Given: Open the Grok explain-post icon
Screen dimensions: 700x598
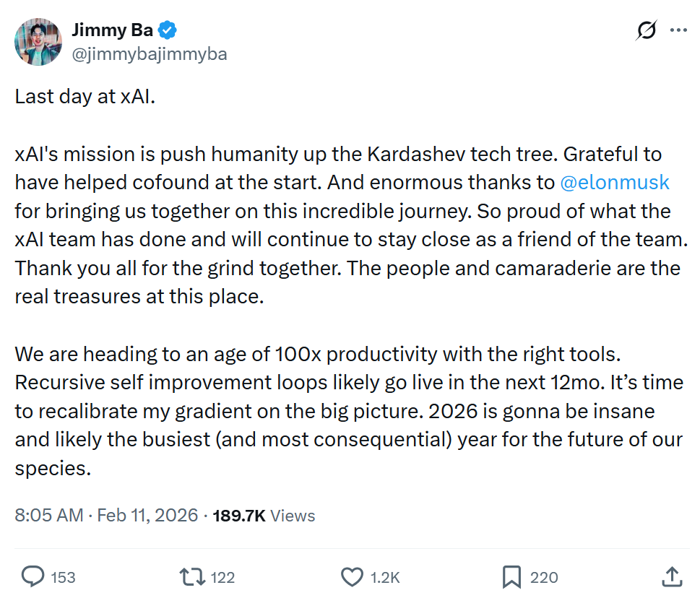Looking at the screenshot, I should [x=647, y=30].
